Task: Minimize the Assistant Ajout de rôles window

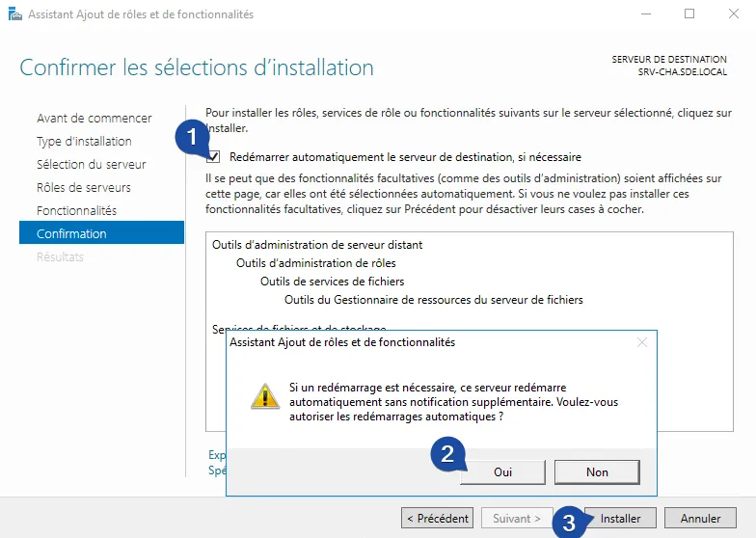Action: 645,14
